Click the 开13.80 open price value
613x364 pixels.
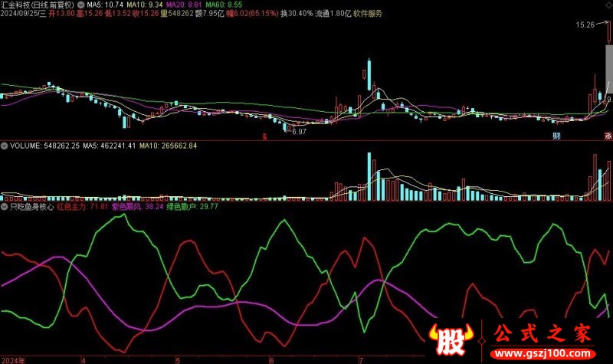pyautogui.click(x=62, y=13)
